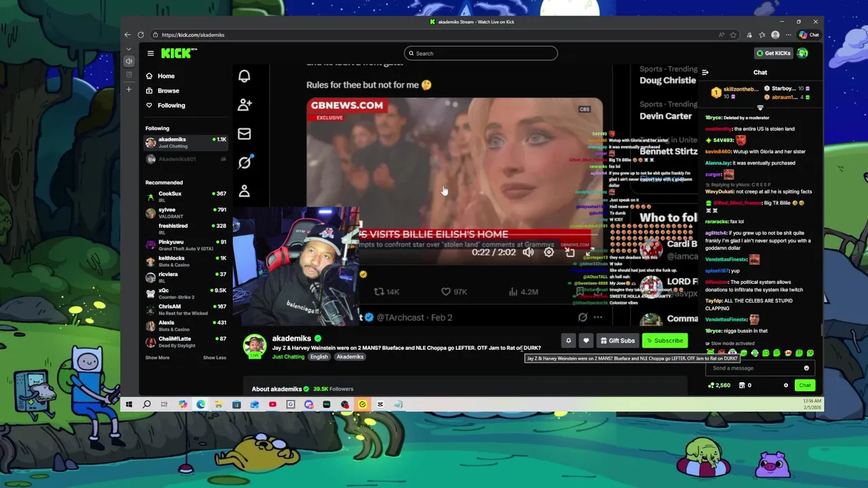Click the English language tag

pos(319,357)
